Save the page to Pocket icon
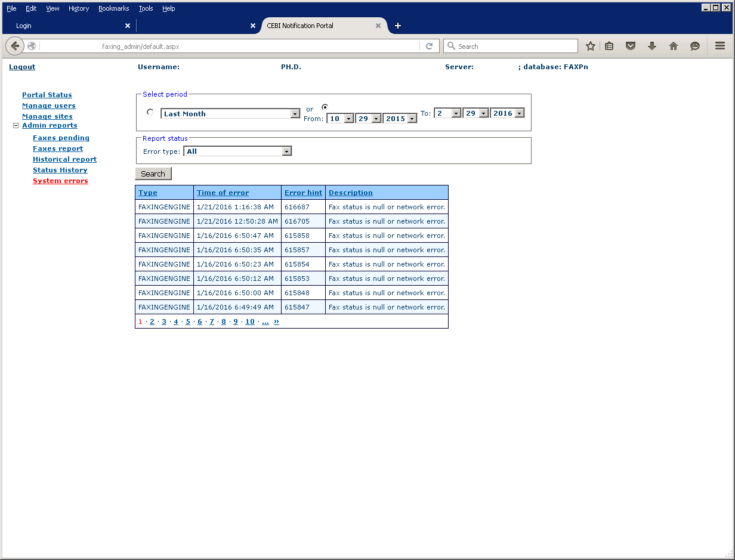Viewport: 735px width, 560px height. click(x=631, y=46)
